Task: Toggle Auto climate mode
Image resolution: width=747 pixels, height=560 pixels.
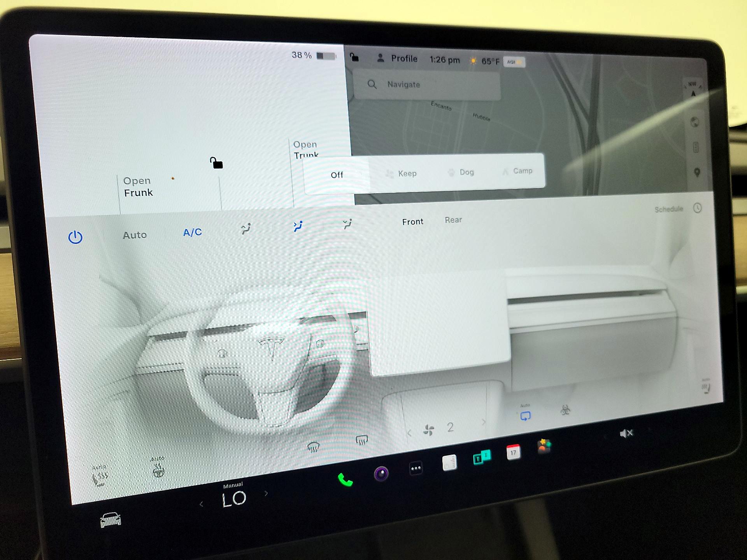Action: [x=135, y=234]
